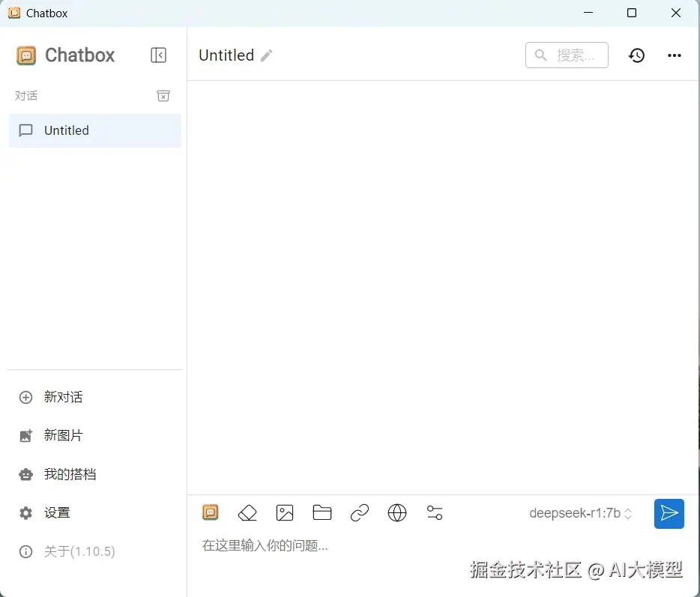The height and width of the screenshot is (597, 700).
Task: Clear messages with the eraser icon
Action: coord(247,512)
